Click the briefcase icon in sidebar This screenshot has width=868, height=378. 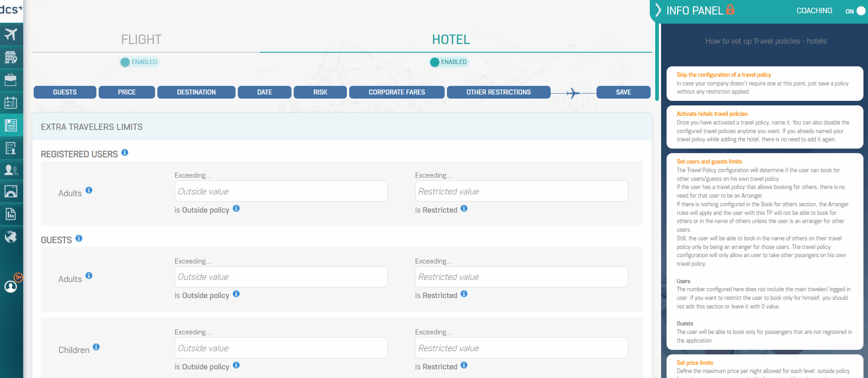pos(11,80)
